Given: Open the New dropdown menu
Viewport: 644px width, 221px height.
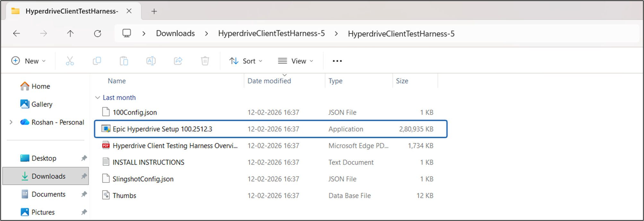Looking at the screenshot, I should click(x=29, y=61).
